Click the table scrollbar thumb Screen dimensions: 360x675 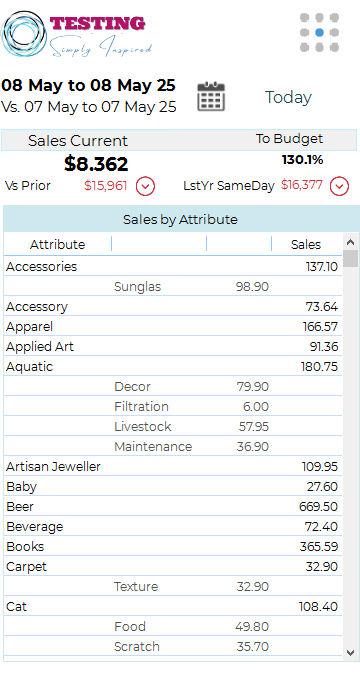351,258
